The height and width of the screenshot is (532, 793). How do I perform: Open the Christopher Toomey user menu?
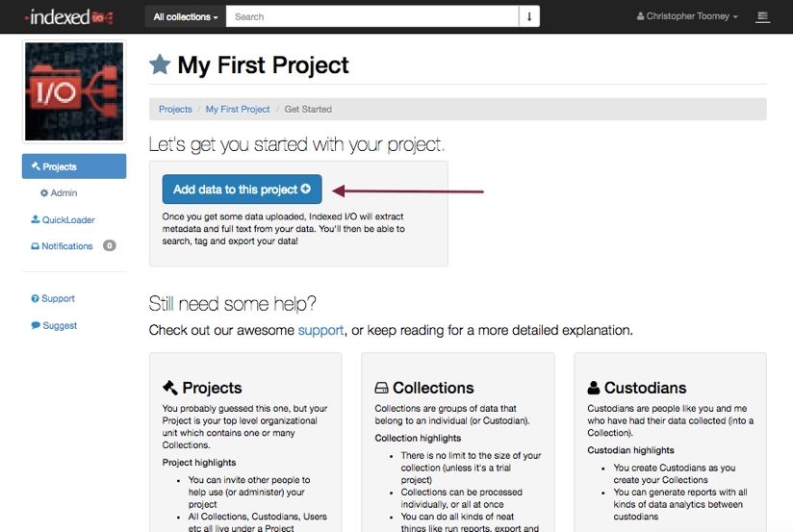click(687, 16)
